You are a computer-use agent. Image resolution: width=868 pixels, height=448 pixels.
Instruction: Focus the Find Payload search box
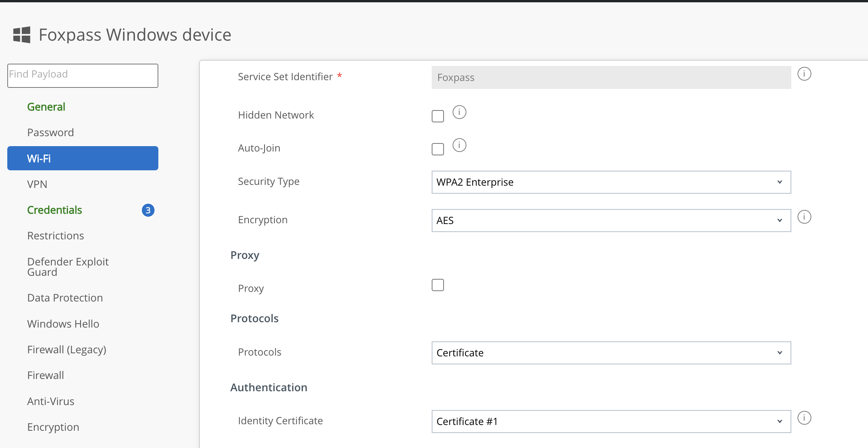(x=83, y=76)
